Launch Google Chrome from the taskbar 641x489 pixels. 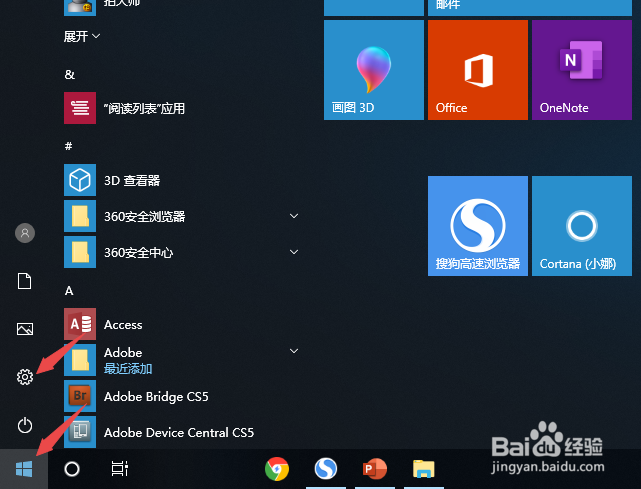277,469
